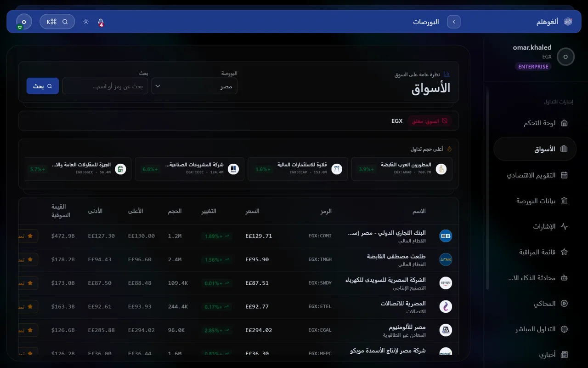
Task: Click the AI chat robot icon in sidebar
Action: [x=565, y=278]
